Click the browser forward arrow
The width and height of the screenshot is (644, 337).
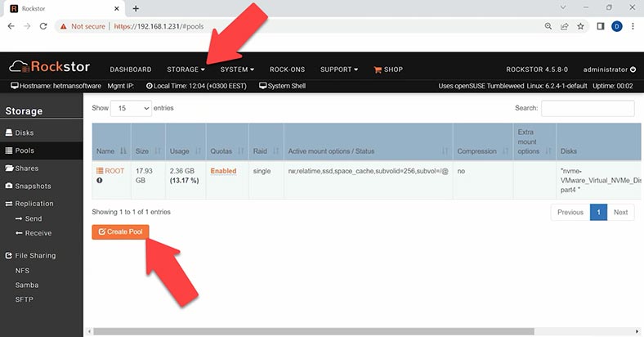27,26
